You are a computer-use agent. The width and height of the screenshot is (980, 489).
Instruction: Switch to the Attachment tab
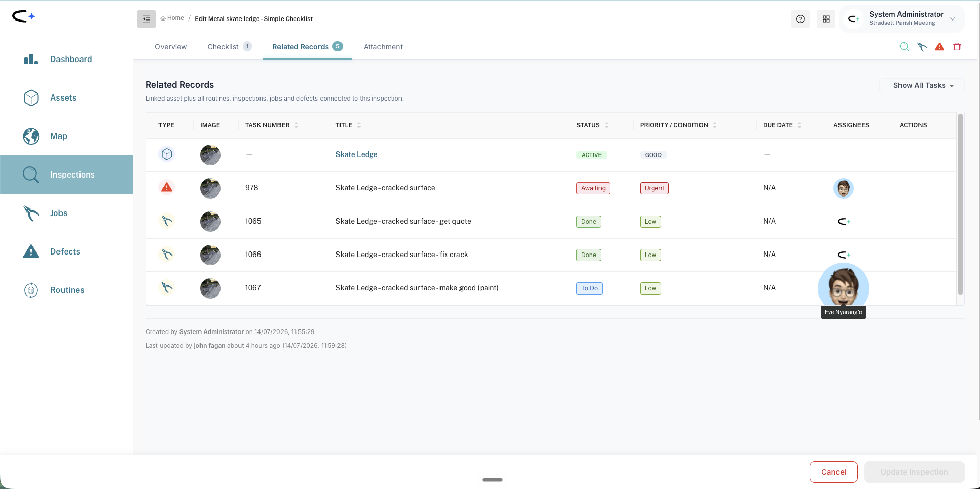pyautogui.click(x=383, y=47)
